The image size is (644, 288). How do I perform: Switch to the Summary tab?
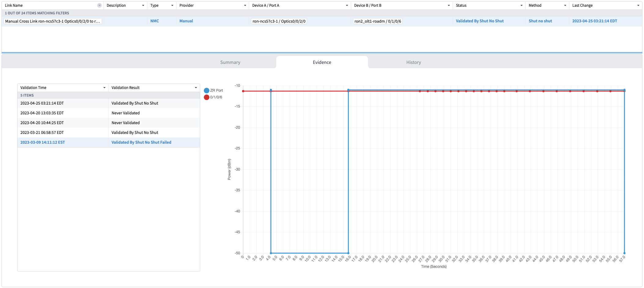pos(230,62)
